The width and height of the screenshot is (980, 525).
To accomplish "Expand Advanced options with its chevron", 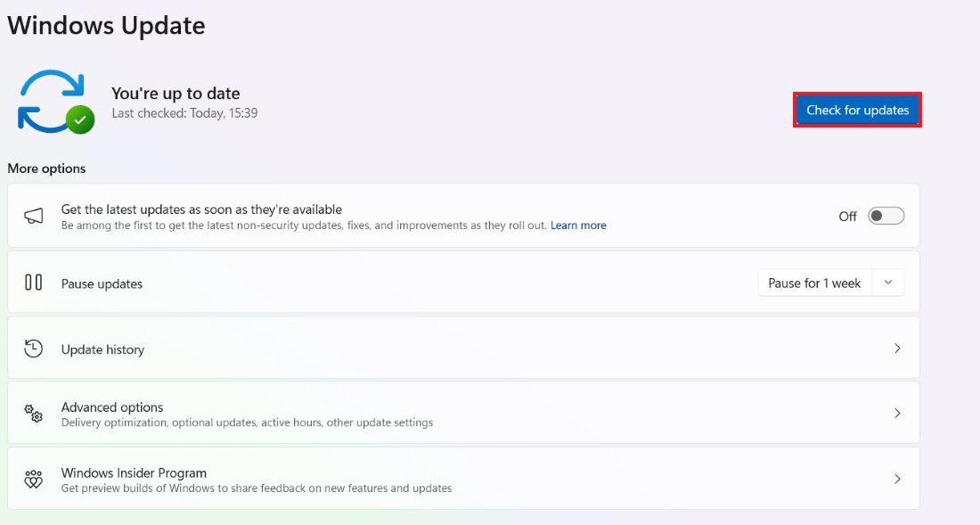I will 897,414.
